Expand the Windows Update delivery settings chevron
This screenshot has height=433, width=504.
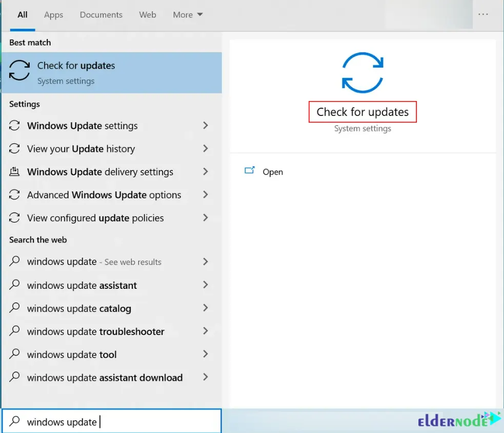coord(206,172)
